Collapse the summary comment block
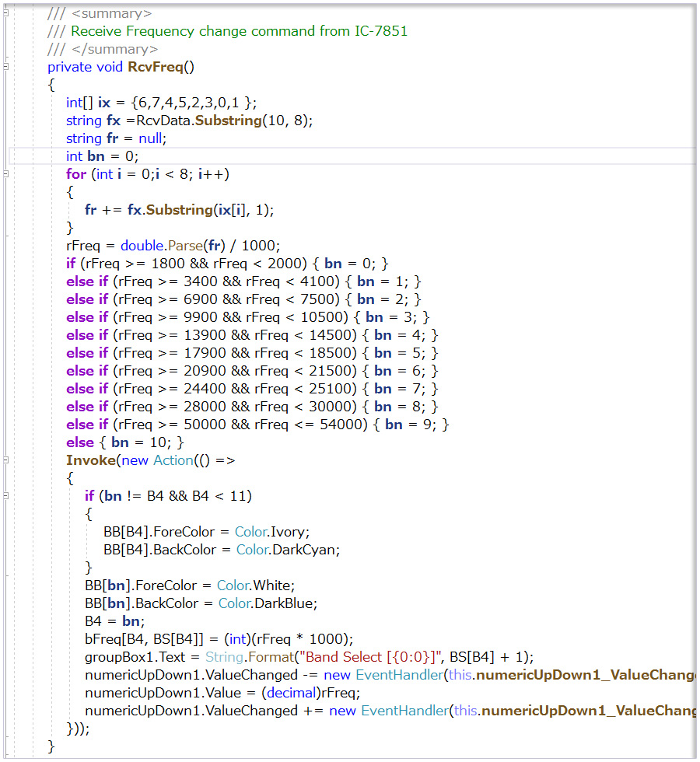Viewport: 700px width, 762px height. tap(7, 13)
